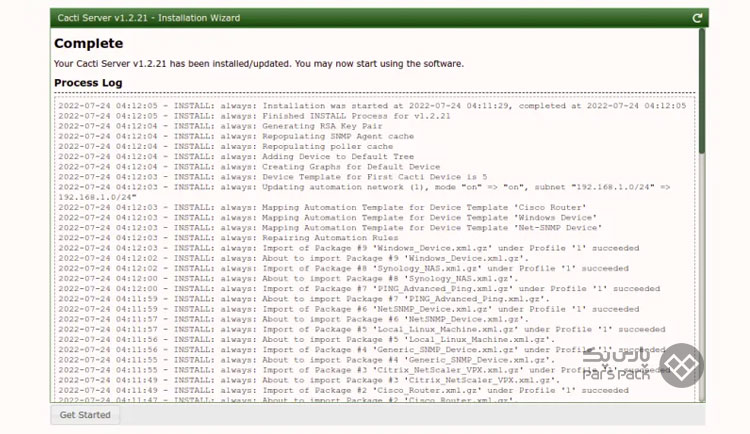Click the 'Installation was started at' log line

click(372, 106)
